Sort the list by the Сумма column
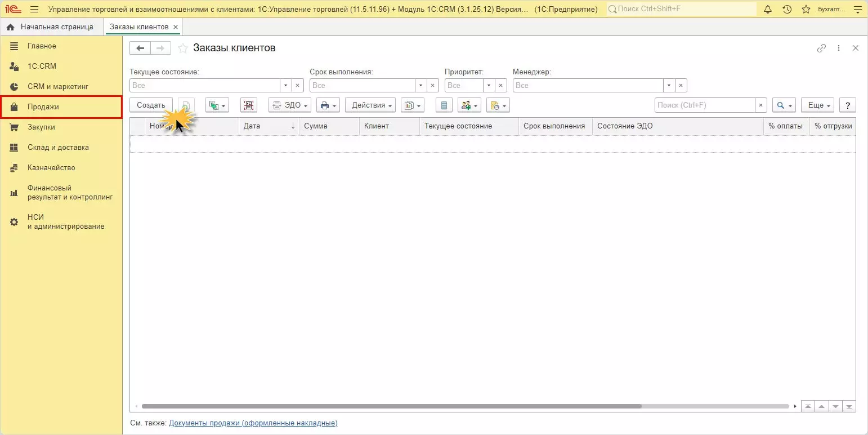This screenshot has height=435, width=868. click(x=329, y=126)
